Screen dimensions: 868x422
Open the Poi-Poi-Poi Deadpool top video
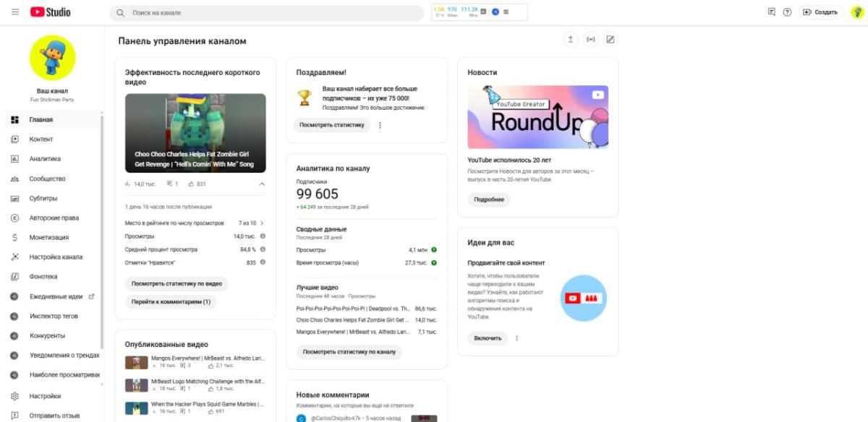click(353, 309)
